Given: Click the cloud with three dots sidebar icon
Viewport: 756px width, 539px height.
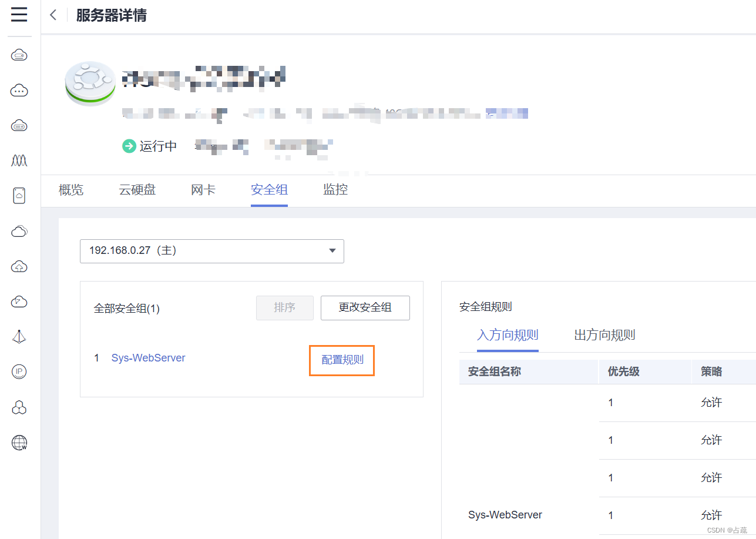Looking at the screenshot, I should (x=19, y=91).
